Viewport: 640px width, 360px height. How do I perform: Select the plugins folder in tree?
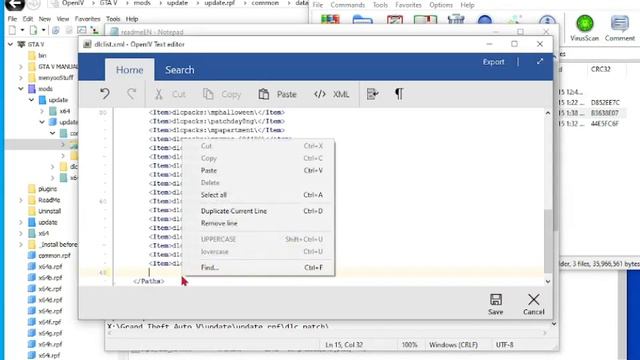[x=43, y=189]
